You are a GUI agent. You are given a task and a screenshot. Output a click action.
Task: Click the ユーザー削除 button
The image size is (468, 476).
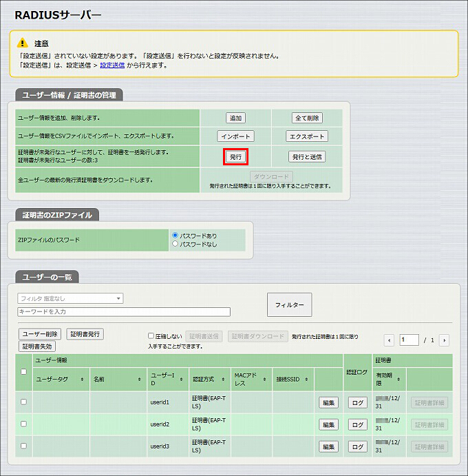pos(40,334)
